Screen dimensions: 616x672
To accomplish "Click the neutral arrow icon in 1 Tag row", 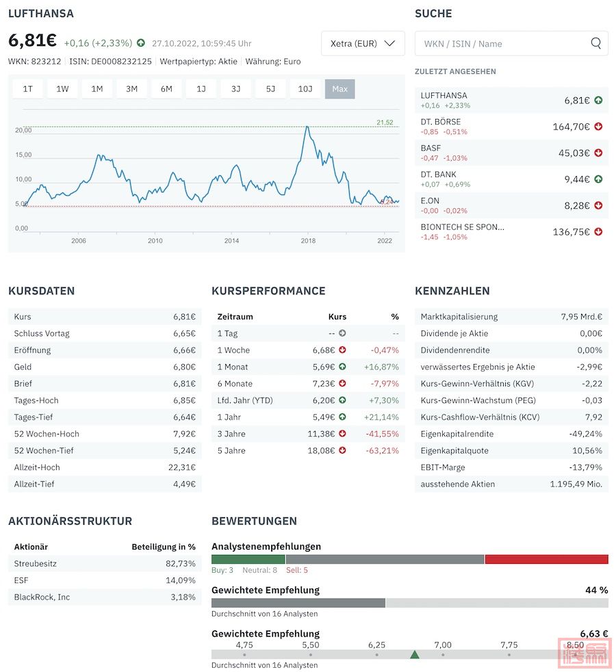I will coord(342,333).
